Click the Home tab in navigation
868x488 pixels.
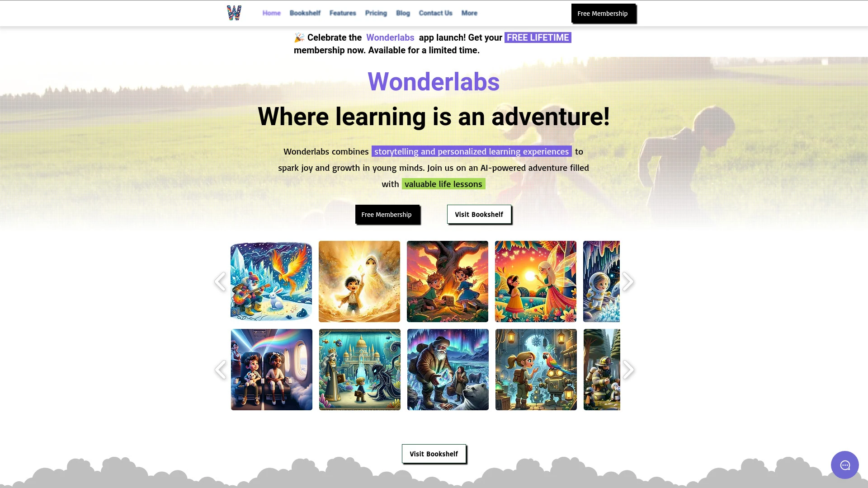(x=271, y=13)
